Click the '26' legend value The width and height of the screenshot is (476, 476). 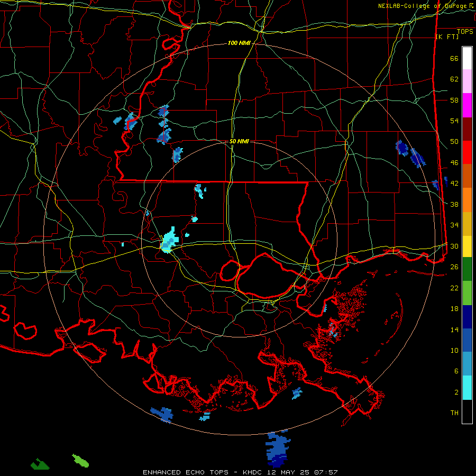[454, 267]
